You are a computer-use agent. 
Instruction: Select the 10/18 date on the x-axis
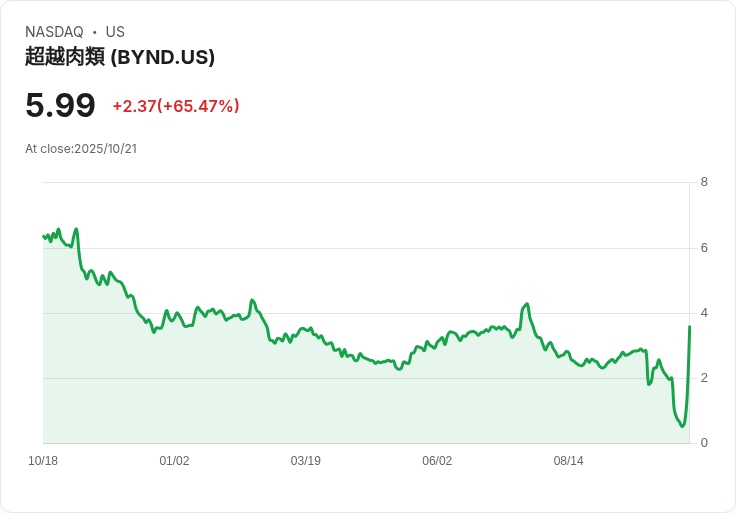click(x=43, y=461)
